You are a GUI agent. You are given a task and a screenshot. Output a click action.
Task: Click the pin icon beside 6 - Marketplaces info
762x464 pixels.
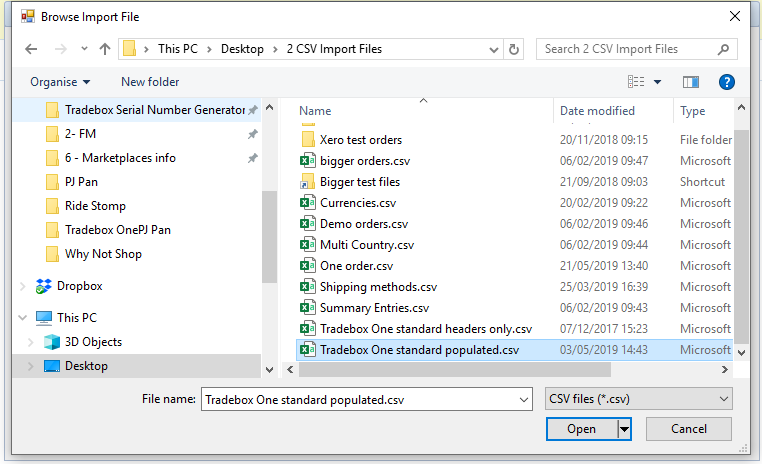[253, 158]
